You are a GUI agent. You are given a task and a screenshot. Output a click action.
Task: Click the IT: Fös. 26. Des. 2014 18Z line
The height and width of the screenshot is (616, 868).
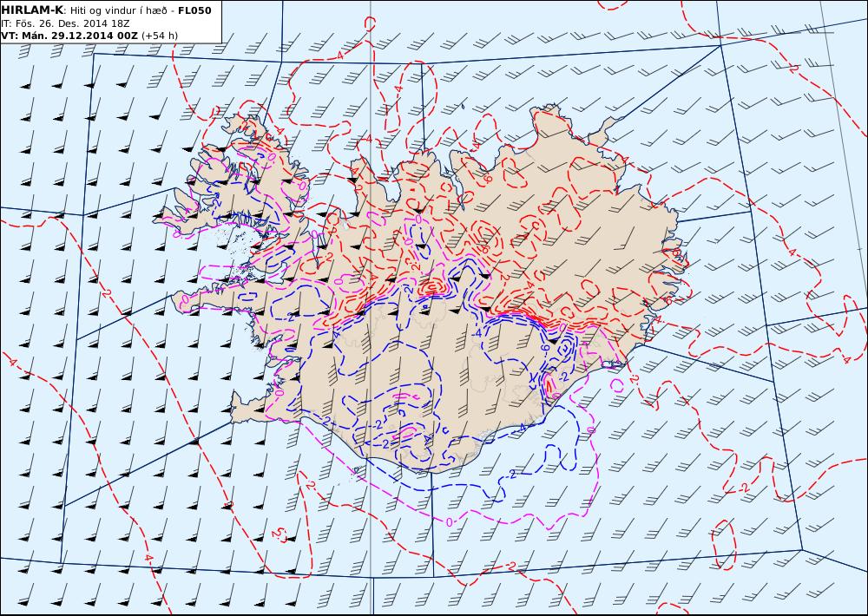click(65, 23)
